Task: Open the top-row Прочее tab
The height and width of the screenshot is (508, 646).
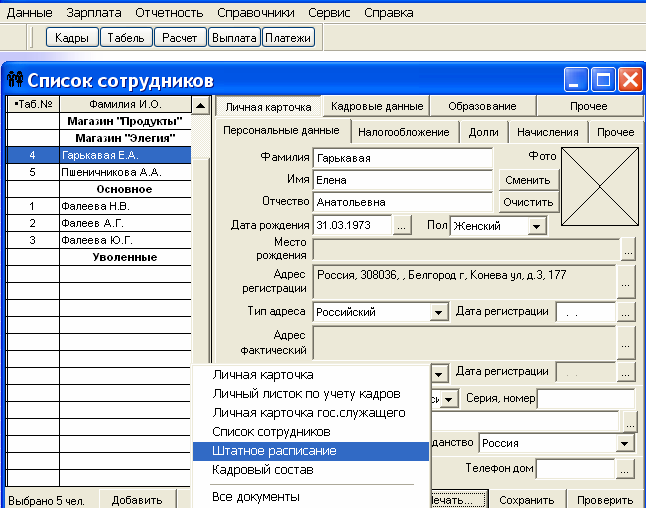Action: pos(589,106)
